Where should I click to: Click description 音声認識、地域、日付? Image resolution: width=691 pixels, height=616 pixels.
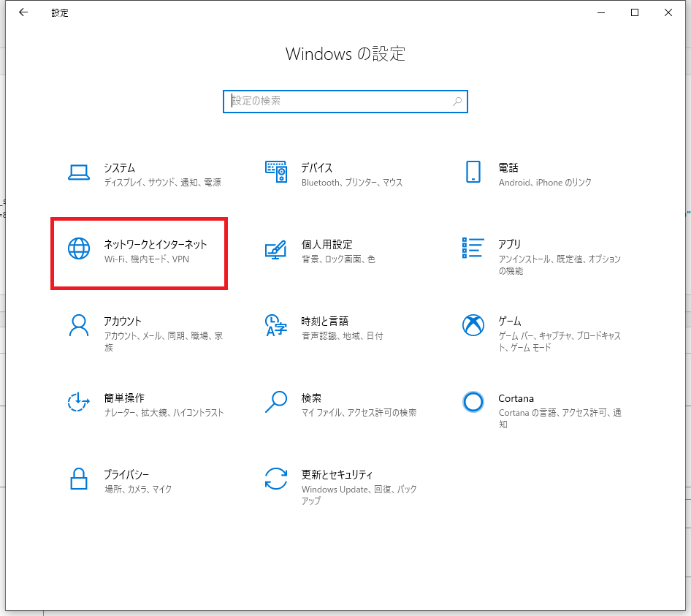pyautogui.click(x=343, y=335)
